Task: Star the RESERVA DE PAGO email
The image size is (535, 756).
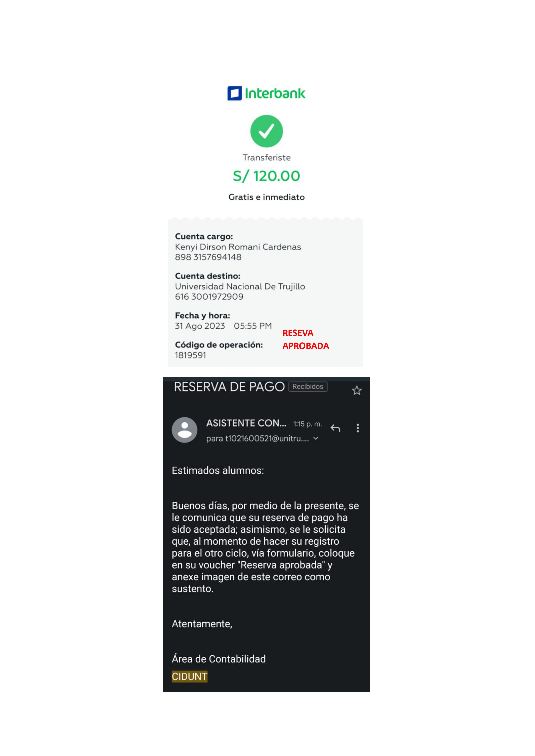Action: point(356,390)
